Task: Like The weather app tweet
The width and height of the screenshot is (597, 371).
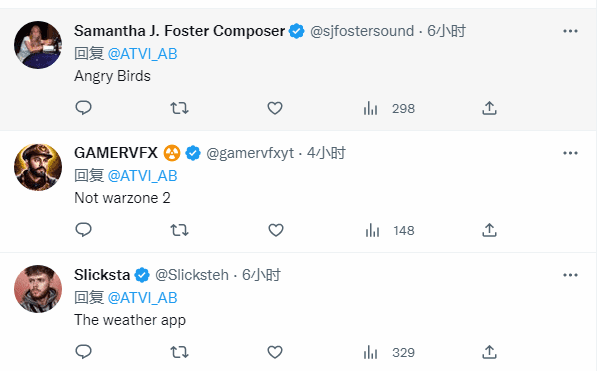Action: coord(275,352)
